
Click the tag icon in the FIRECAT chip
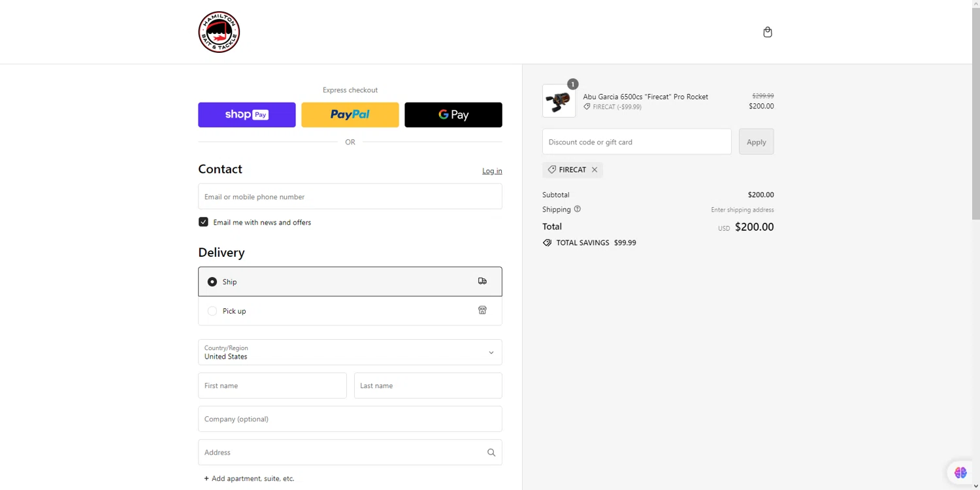(552, 169)
